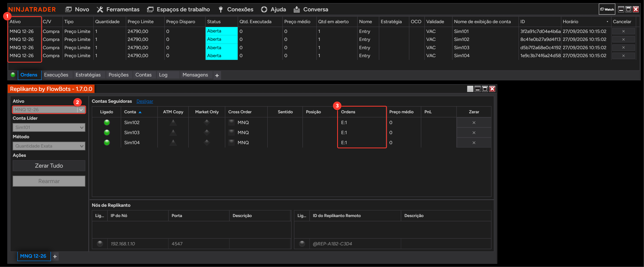Cancel the Sim102 order

click(623, 39)
